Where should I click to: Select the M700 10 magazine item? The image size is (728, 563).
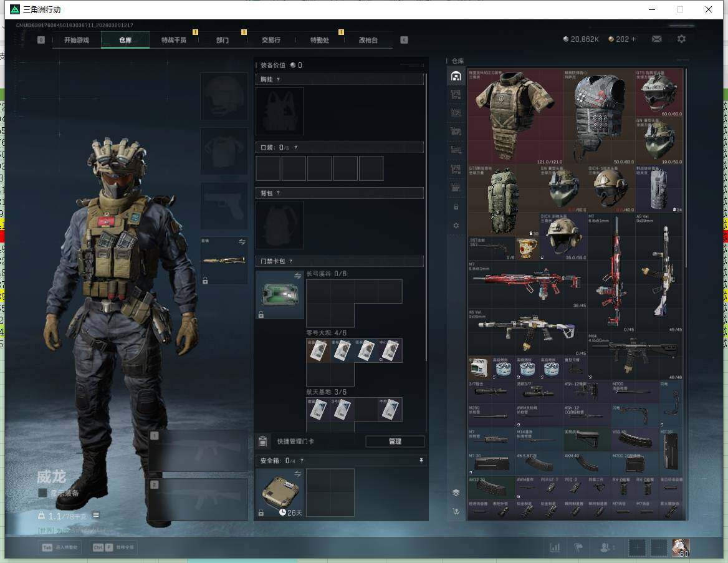tap(635, 463)
